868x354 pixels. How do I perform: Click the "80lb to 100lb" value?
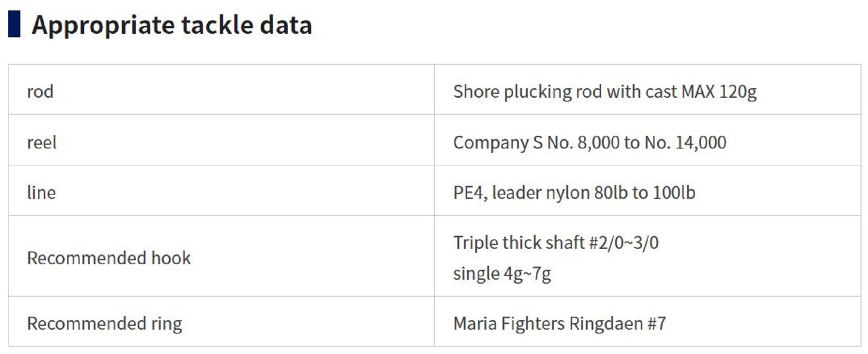point(644,192)
